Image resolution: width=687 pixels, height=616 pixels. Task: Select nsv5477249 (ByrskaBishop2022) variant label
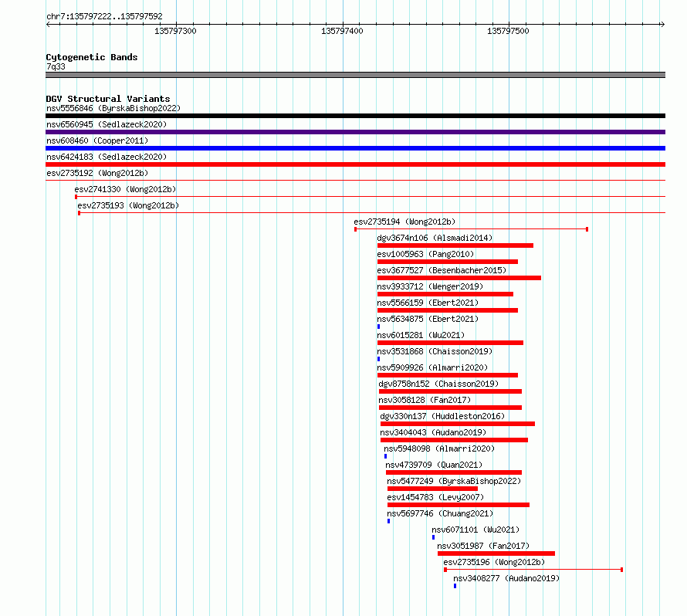[454, 481]
